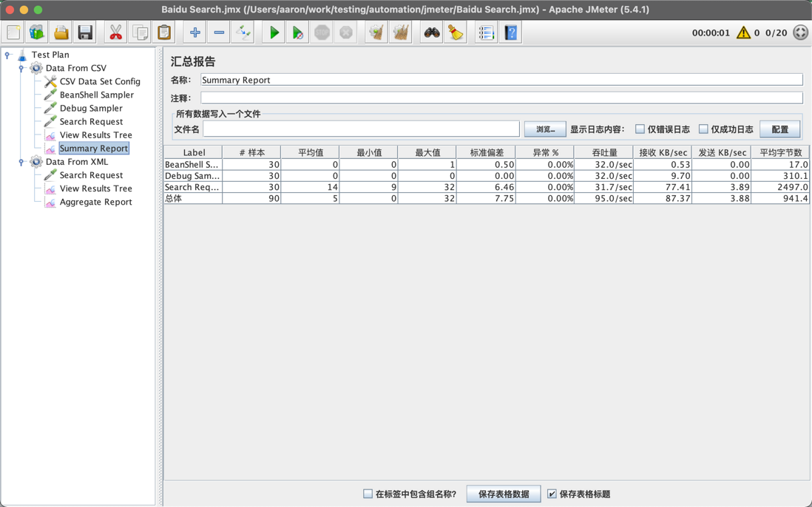
Task: Click the 平均值 column header
Action: tap(310, 152)
